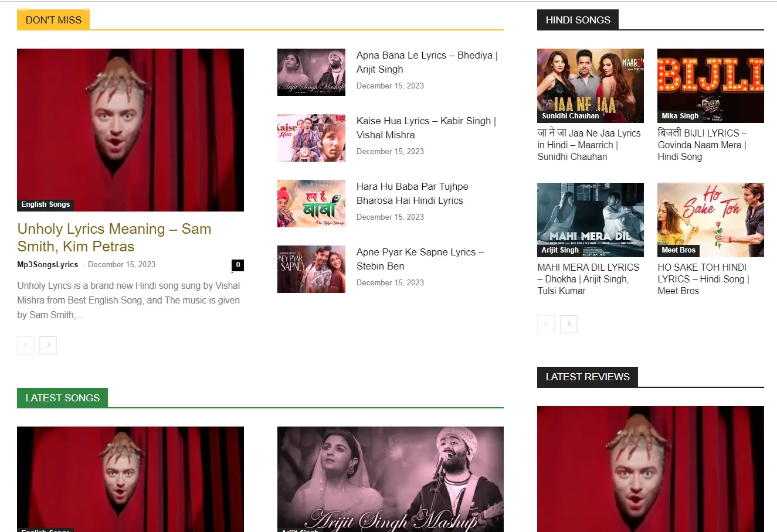The width and height of the screenshot is (777, 532).
Task: Click next arrow under Hindi Songs section
Action: (568, 324)
